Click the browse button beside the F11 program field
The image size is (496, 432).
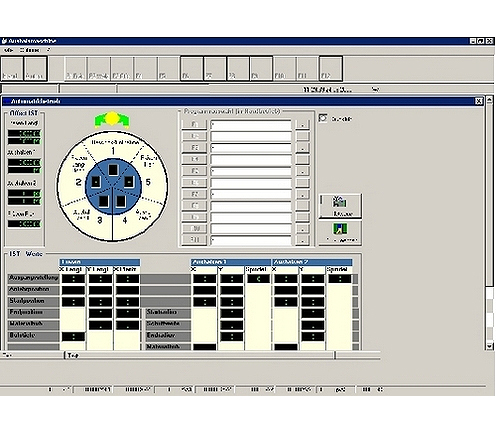(302, 240)
